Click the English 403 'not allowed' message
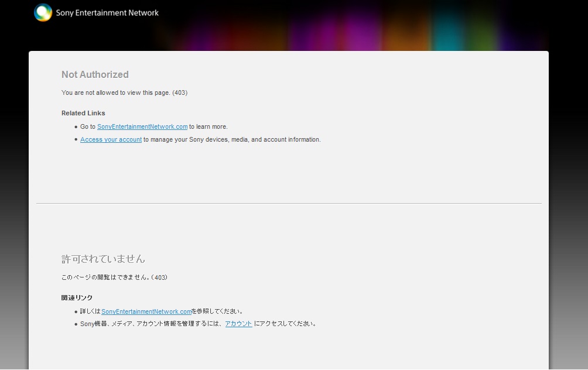Image resolution: width=588 pixels, height=370 pixels. (x=124, y=92)
